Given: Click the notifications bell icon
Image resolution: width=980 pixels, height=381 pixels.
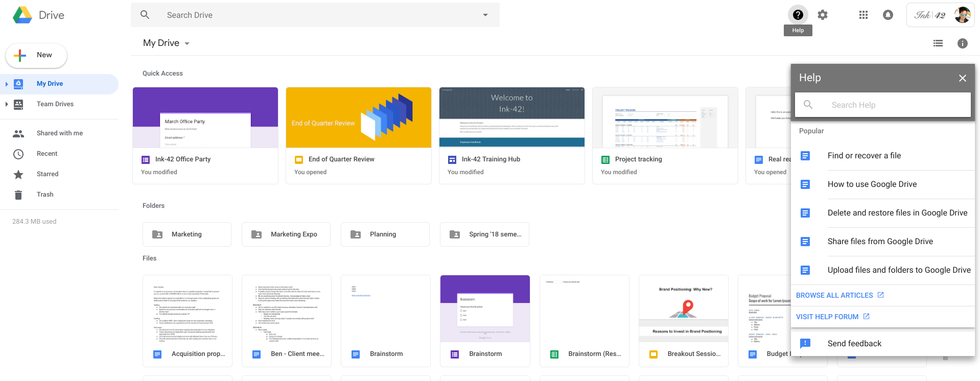Looking at the screenshot, I should coord(888,15).
